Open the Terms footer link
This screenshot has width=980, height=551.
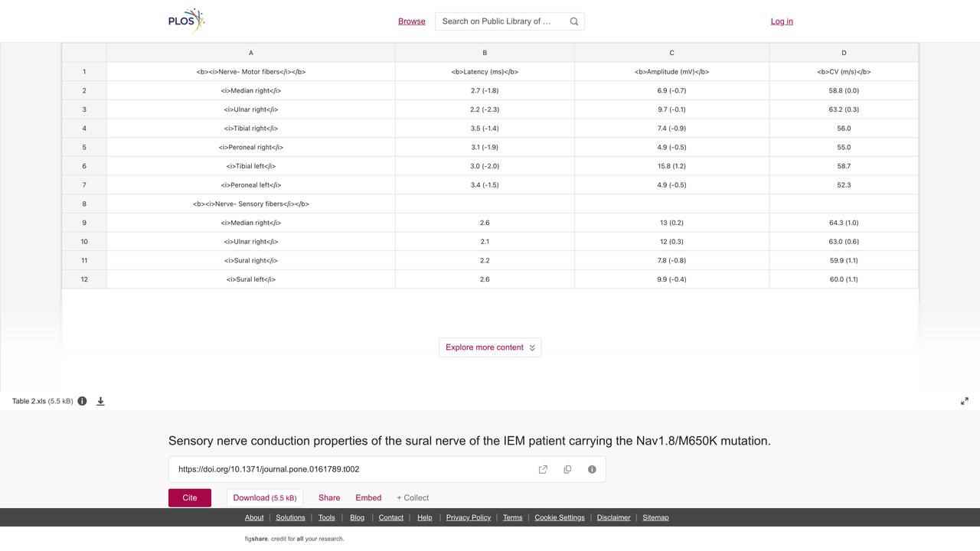(513, 517)
